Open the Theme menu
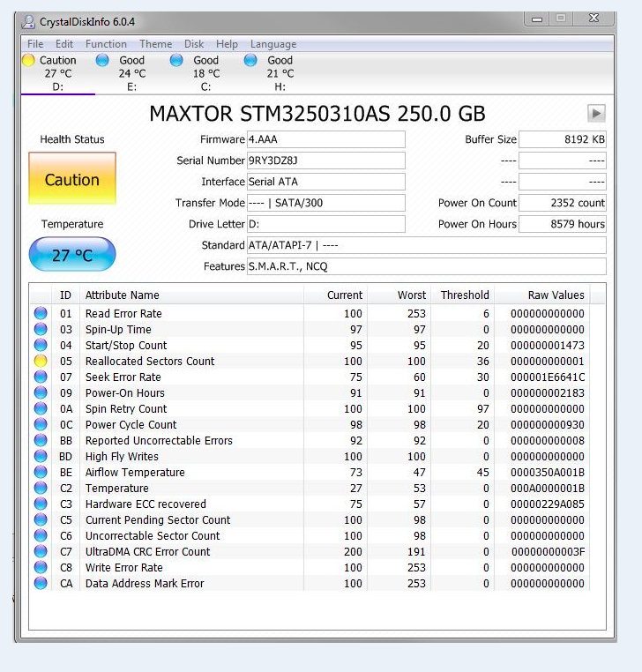 pyautogui.click(x=155, y=44)
